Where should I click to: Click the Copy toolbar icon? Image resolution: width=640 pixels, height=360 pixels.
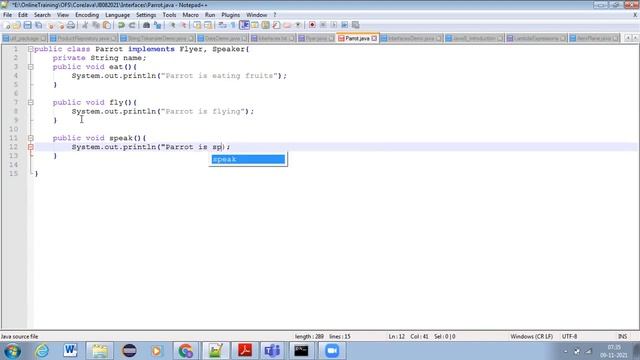coord(96,25)
